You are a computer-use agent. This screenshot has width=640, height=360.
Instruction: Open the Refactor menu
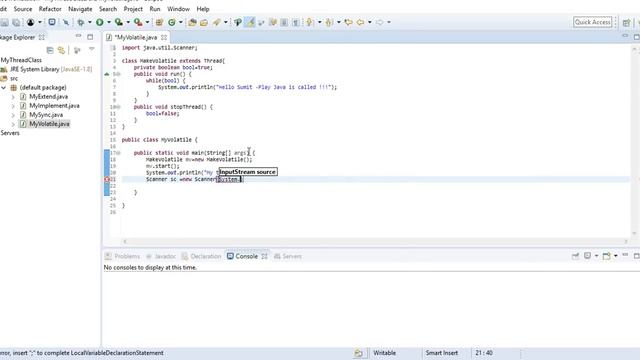50,9
